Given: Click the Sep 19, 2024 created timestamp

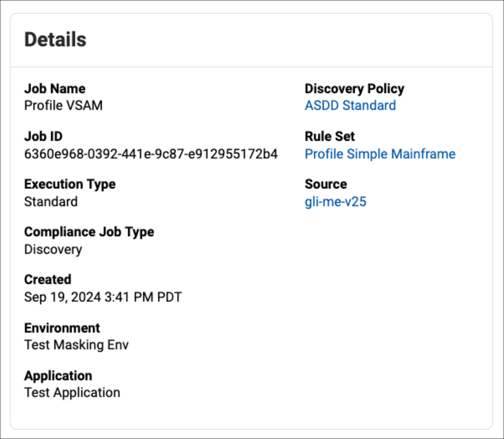Looking at the screenshot, I should pyautogui.click(x=103, y=297).
